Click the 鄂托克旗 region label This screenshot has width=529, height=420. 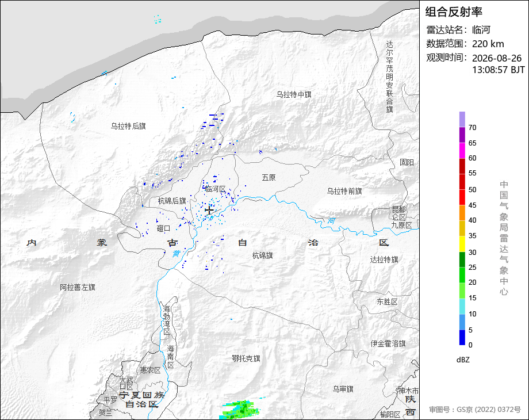[246, 358]
